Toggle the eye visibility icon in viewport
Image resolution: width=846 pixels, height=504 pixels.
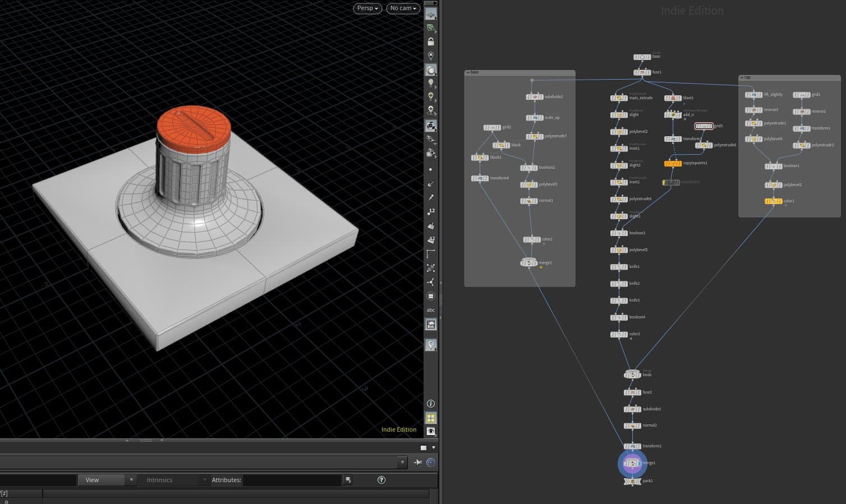click(431, 431)
